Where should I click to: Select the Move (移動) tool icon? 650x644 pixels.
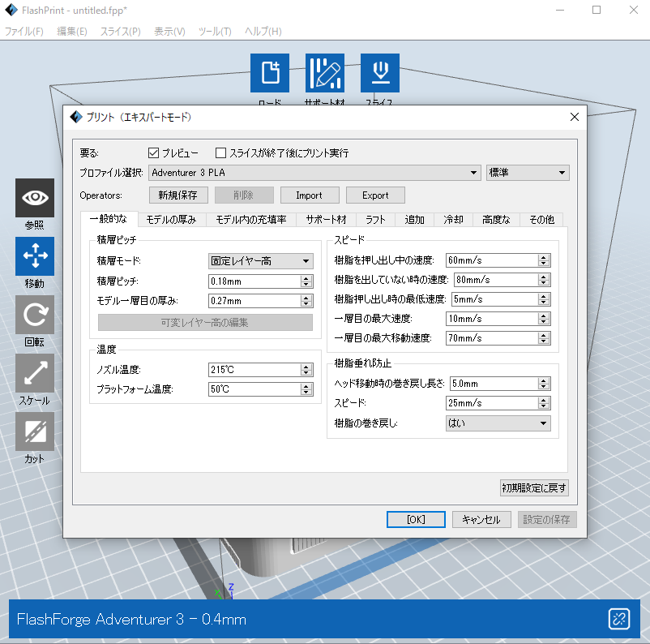coord(35,256)
